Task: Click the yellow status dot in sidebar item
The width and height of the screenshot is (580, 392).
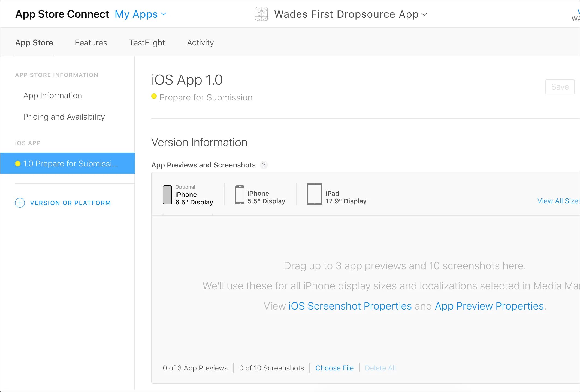Action: coord(18,164)
